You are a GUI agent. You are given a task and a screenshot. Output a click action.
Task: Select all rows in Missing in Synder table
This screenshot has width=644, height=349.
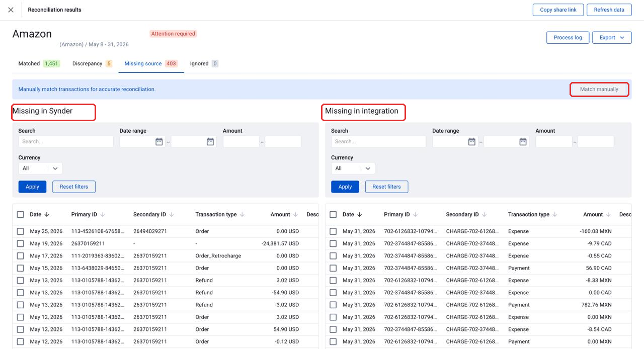(21, 215)
